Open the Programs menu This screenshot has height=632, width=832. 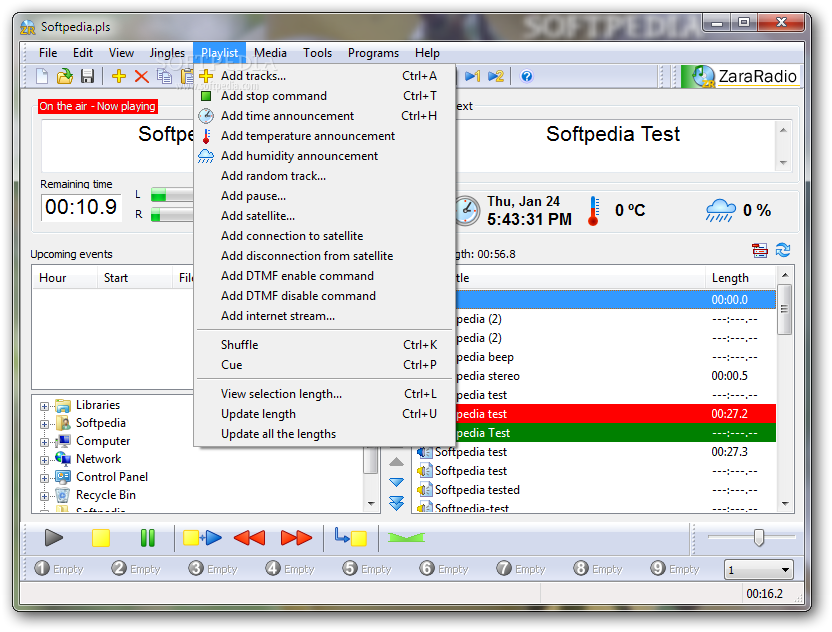click(x=373, y=53)
